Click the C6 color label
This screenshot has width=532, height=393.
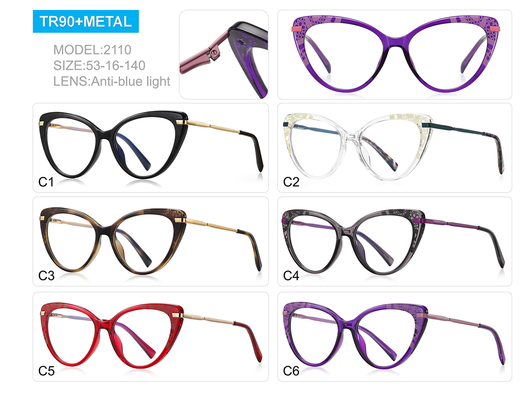click(x=291, y=371)
